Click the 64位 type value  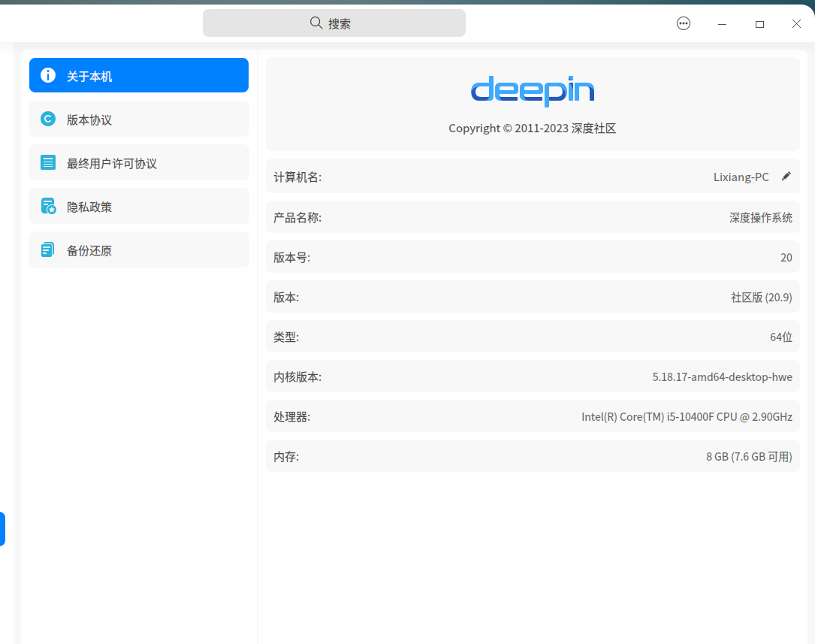tap(780, 337)
